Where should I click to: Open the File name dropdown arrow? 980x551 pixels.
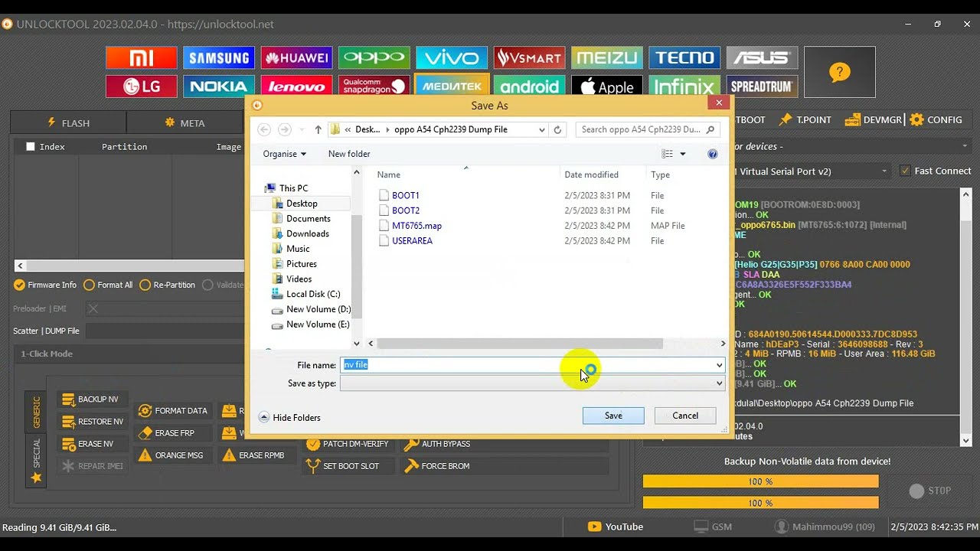[719, 365]
